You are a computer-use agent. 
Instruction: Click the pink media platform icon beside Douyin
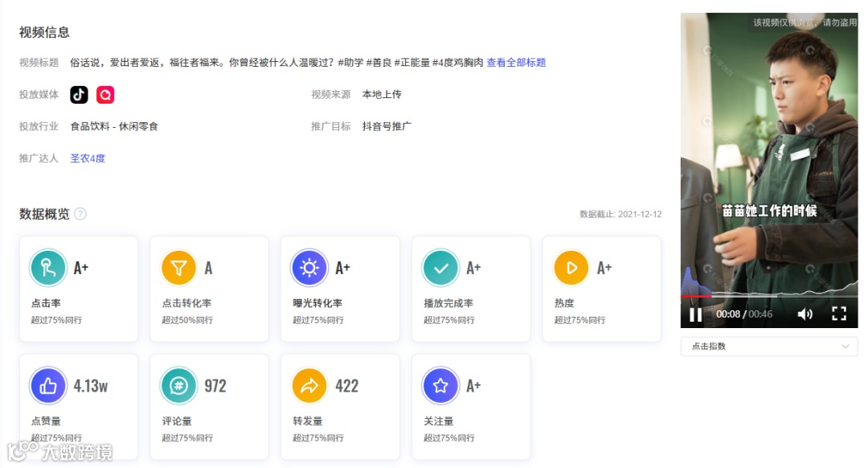104,94
